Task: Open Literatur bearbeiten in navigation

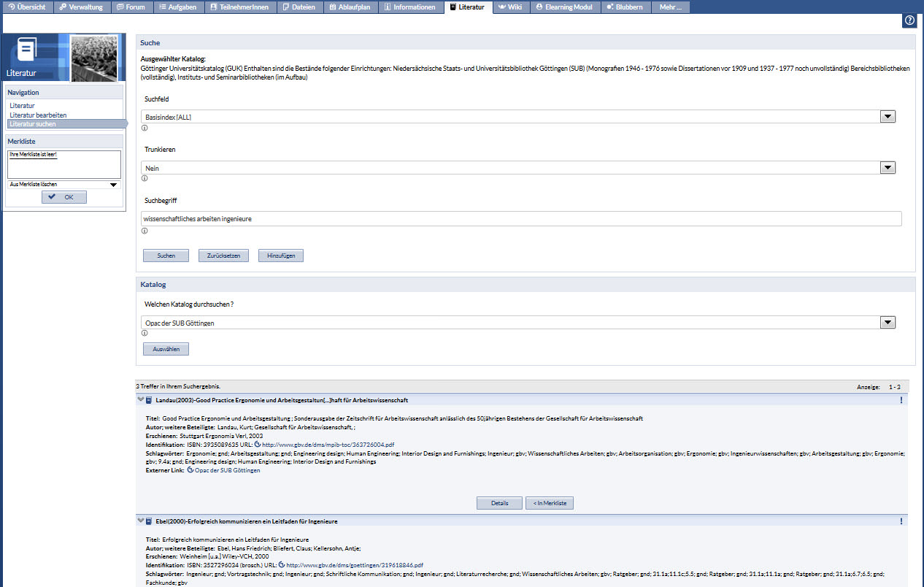Action: pyautogui.click(x=38, y=115)
